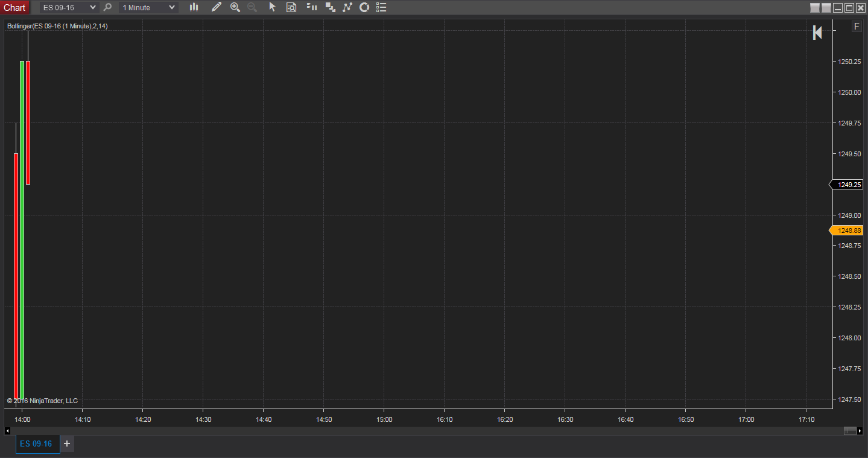Click the 1248.00 price axis label
The height and width of the screenshot is (458, 868).
849,338
